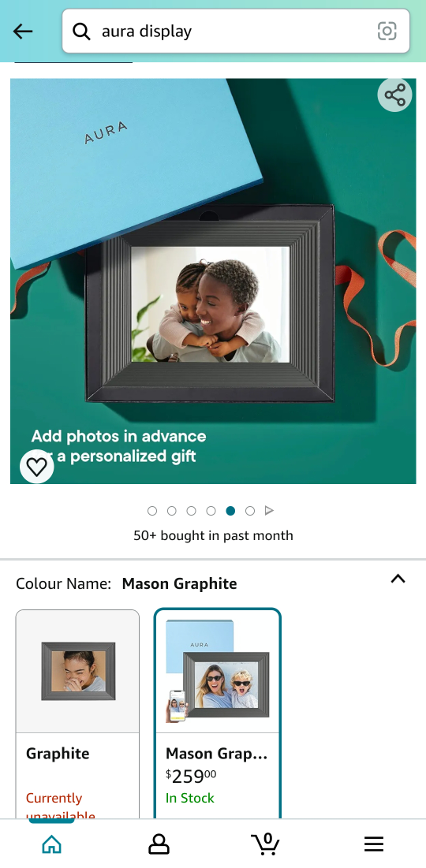Tap the back arrow icon
Image resolution: width=426 pixels, height=868 pixels.
(x=23, y=31)
